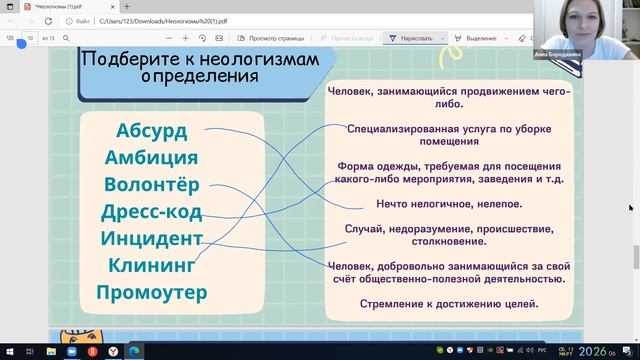Launch red Yandex icon on taskbar
The height and width of the screenshot is (360, 640).
pos(93,351)
